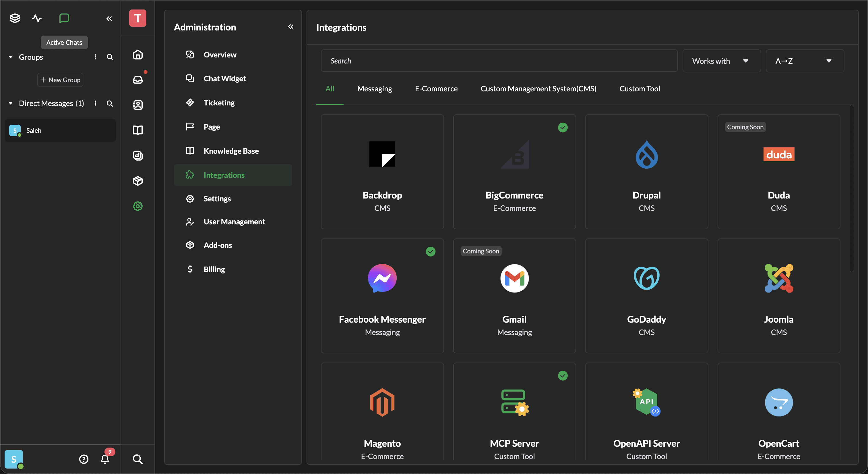Click the help question mark icon
The width and height of the screenshot is (868, 474).
84,459
